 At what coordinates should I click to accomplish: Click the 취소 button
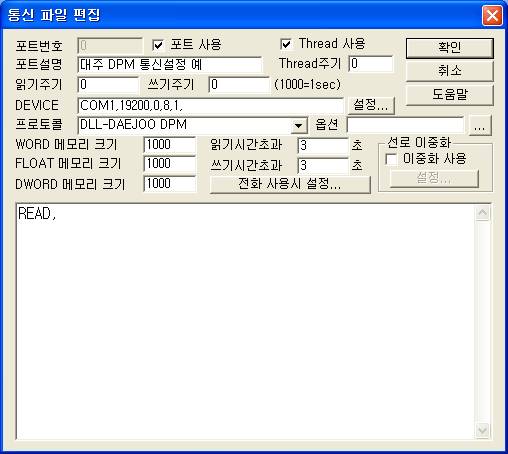tap(449, 71)
